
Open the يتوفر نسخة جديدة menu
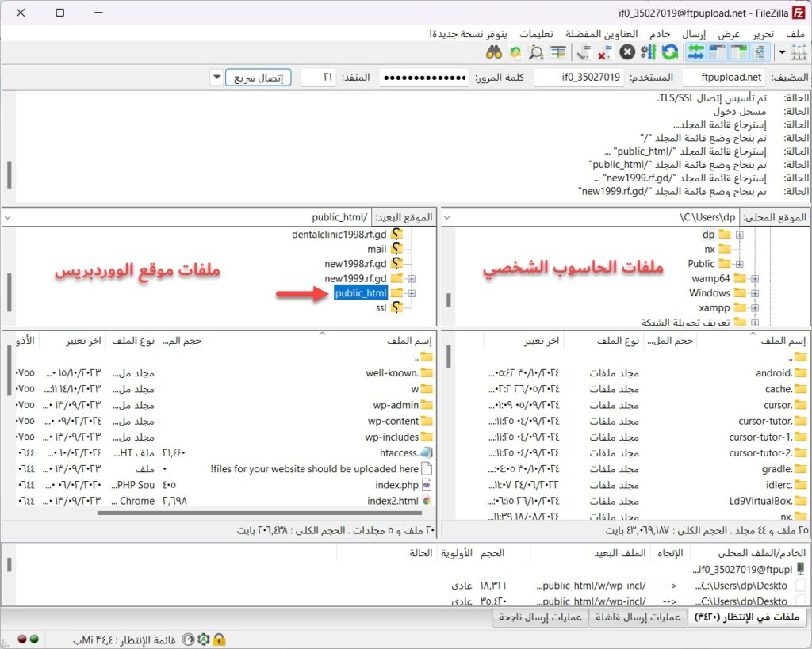(x=468, y=33)
